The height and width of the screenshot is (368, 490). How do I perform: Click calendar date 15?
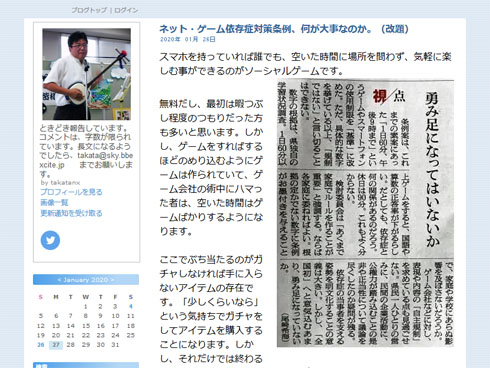pyautogui.click(x=86, y=326)
